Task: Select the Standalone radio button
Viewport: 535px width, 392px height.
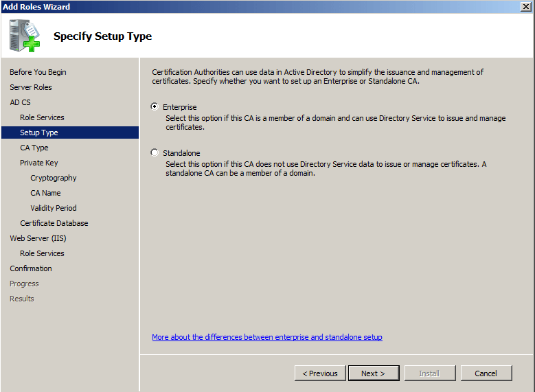Action: 155,153
